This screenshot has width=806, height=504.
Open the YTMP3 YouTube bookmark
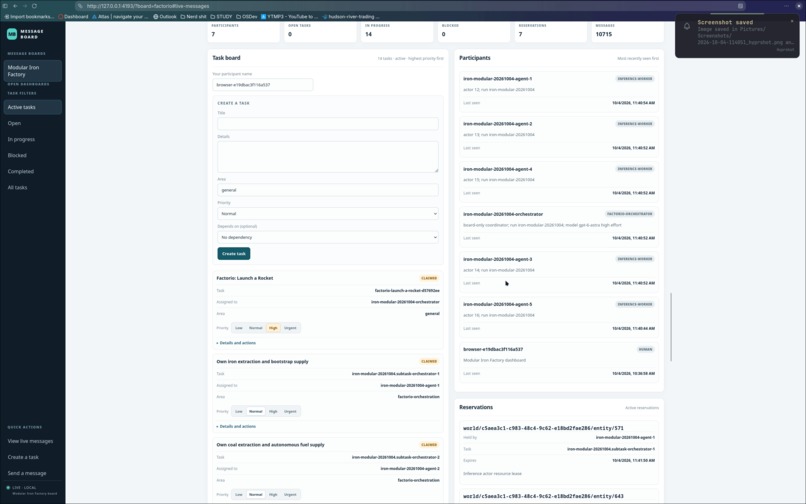click(x=290, y=16)
